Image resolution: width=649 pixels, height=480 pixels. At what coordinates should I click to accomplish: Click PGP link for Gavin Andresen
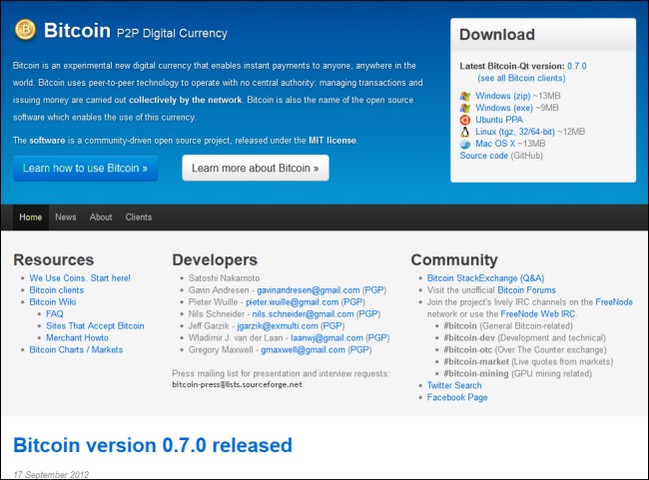click(x=374, y=290)
